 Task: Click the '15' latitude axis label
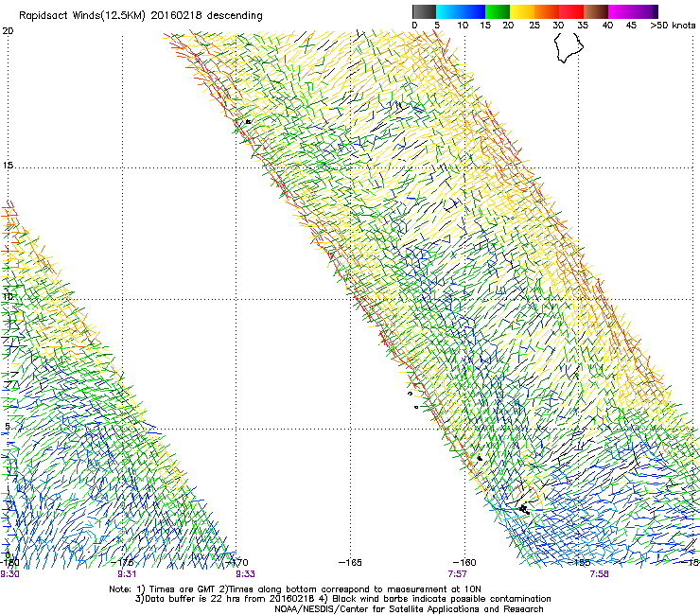click(x=8, y=166)
